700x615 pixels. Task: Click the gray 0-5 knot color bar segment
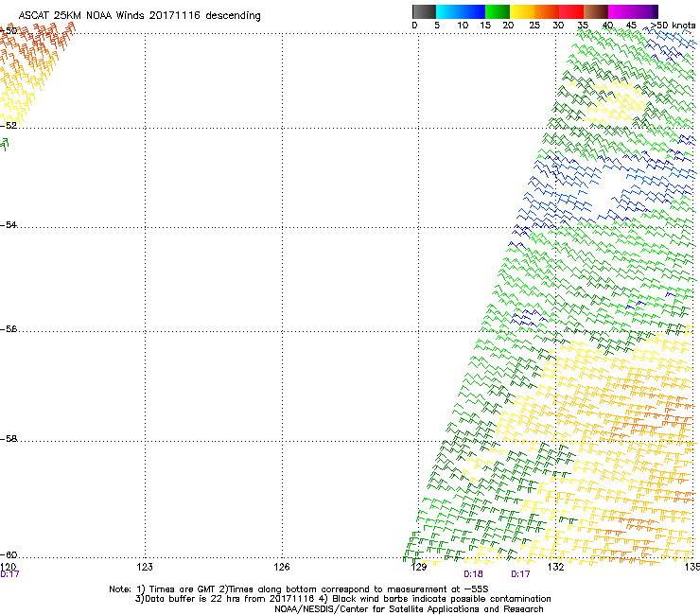coord(424,11)
